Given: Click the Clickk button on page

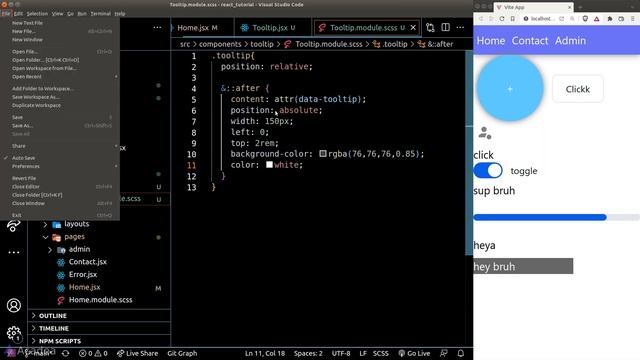Looking at the screenshot, I should click(x=578, y=89).
